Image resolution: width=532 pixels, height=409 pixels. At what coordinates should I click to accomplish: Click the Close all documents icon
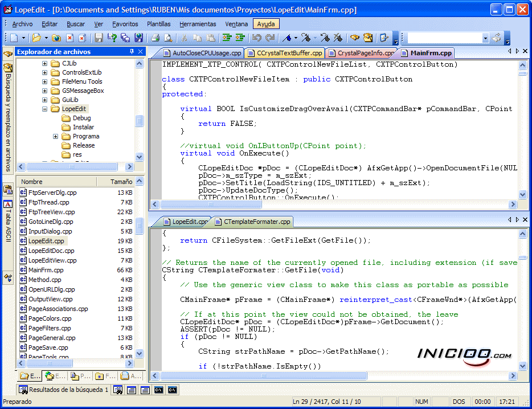pyautogui.click(x=83, y=38)
